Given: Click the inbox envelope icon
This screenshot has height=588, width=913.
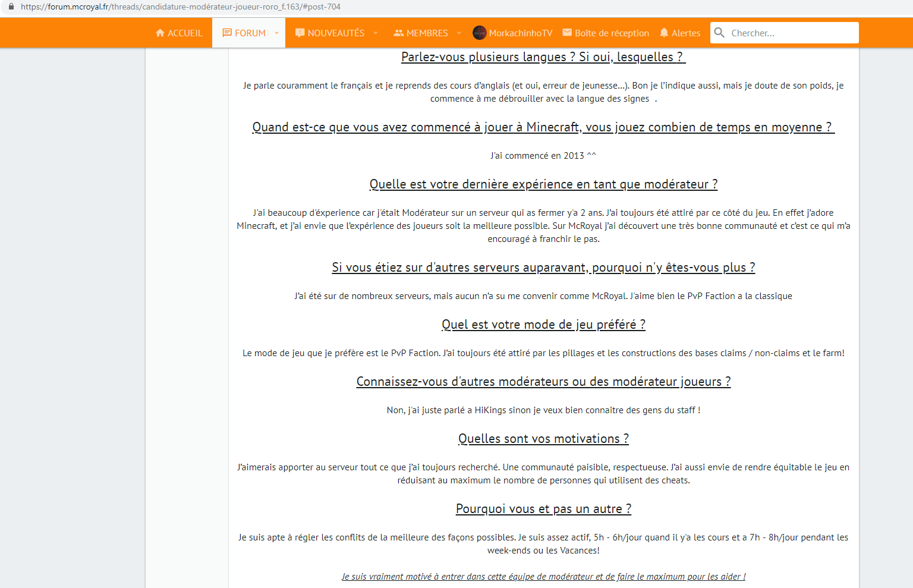Looking at the screenshot, I should click(x=567, y=33).
